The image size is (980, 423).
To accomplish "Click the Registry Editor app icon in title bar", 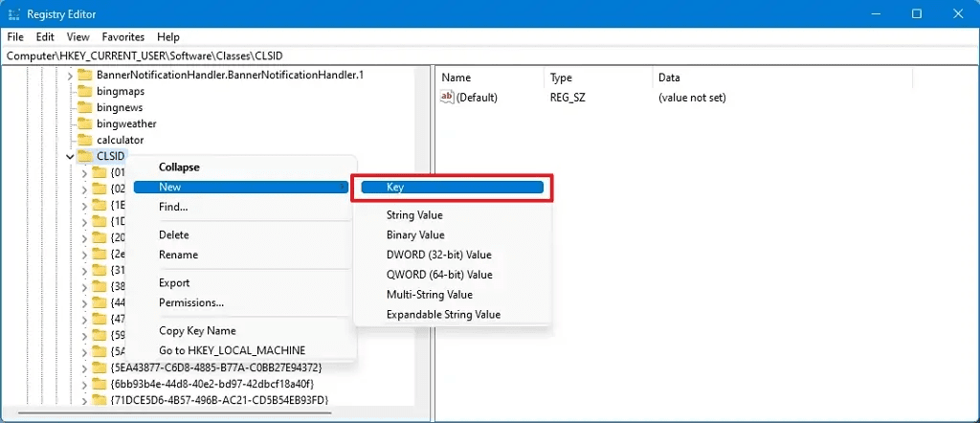I will pyautogui.click(x=13, y=13).
